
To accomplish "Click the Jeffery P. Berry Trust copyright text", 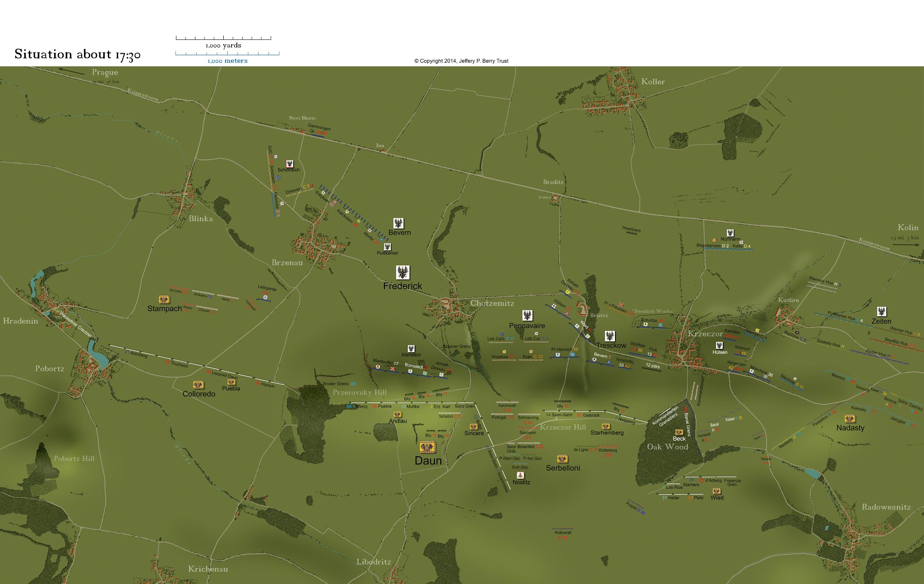I will point(461,60).
